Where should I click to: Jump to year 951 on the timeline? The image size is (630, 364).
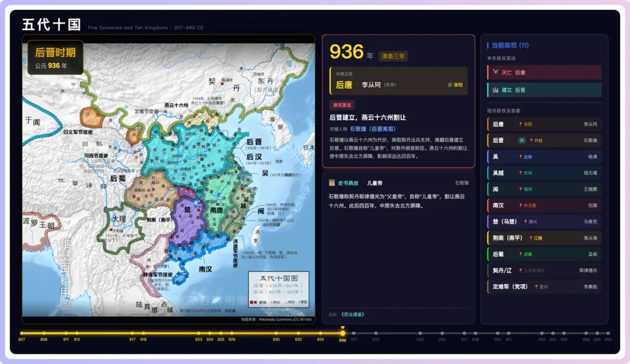pos(509,333)
